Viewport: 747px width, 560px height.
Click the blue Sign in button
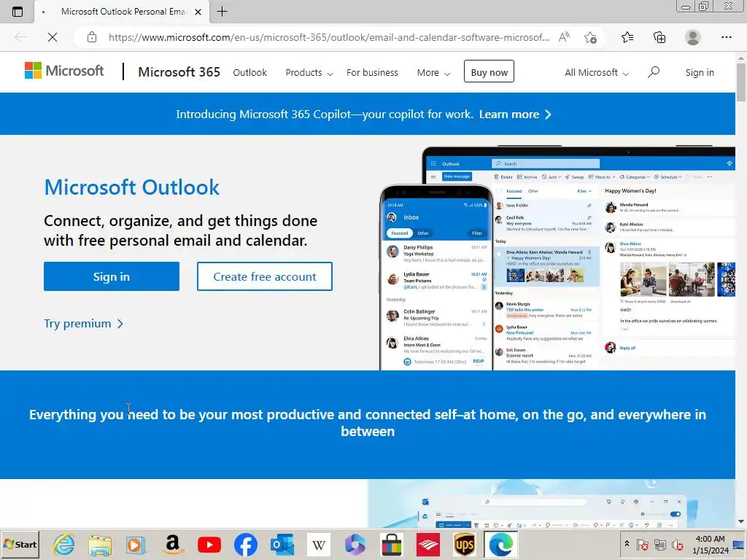[x=112, y=276]
